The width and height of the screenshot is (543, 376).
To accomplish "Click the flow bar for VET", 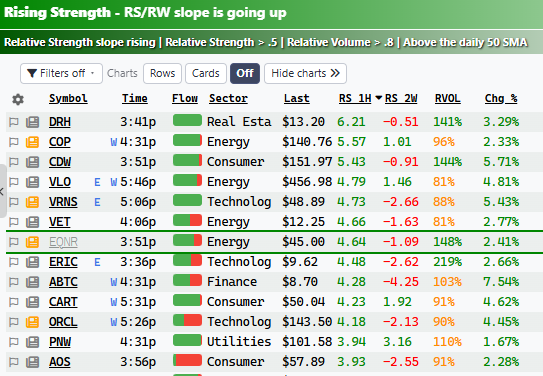I will coord(187,220).
